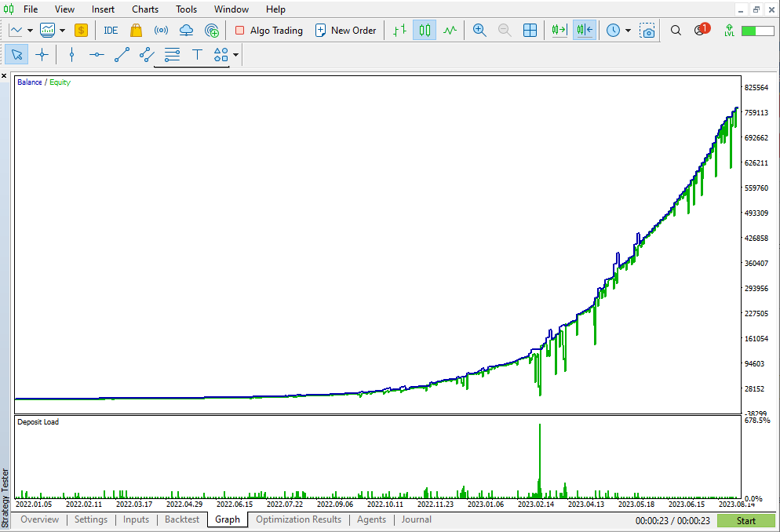Zoom in on the chart

click(479, 31)
